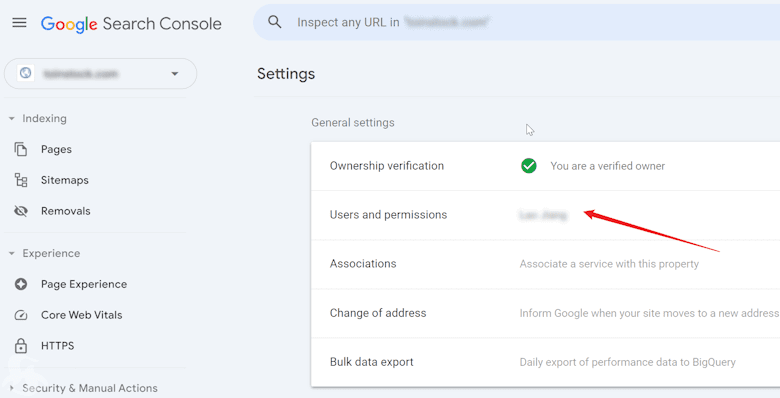Open Change of address setting
Image resolution: width=780 pixels, height=398 pixels.
tap(545, 313)
